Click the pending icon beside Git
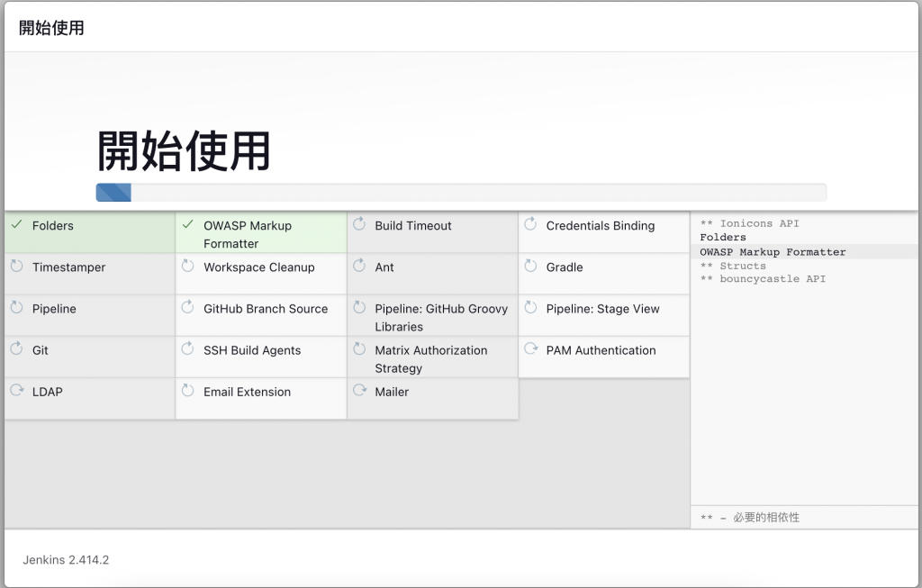This screenshot has width=922, height=588. [17, 348]
